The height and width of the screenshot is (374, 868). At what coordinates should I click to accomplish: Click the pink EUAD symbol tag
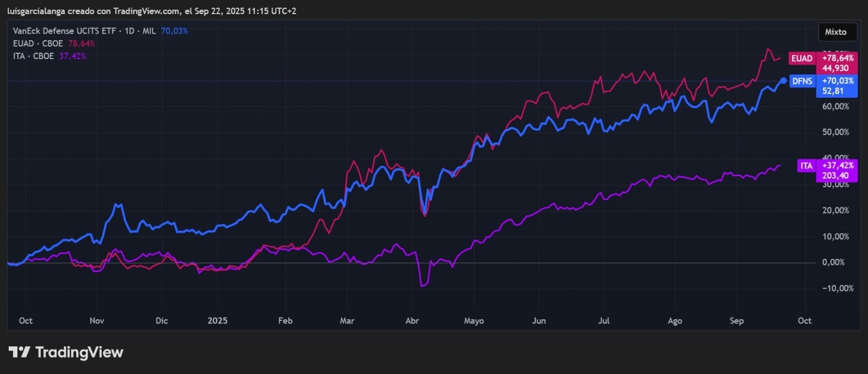(801, 59)
